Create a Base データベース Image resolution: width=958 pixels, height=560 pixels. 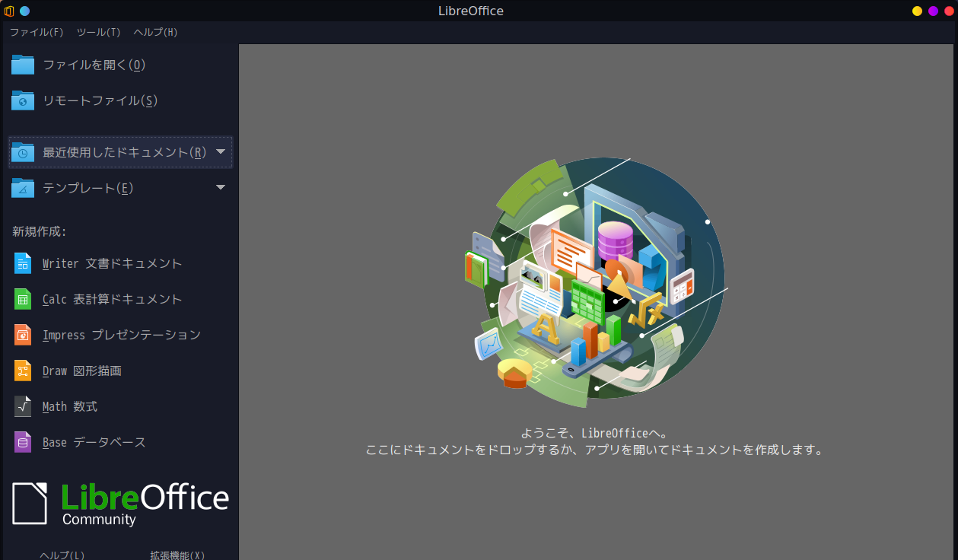coord(120,442)
